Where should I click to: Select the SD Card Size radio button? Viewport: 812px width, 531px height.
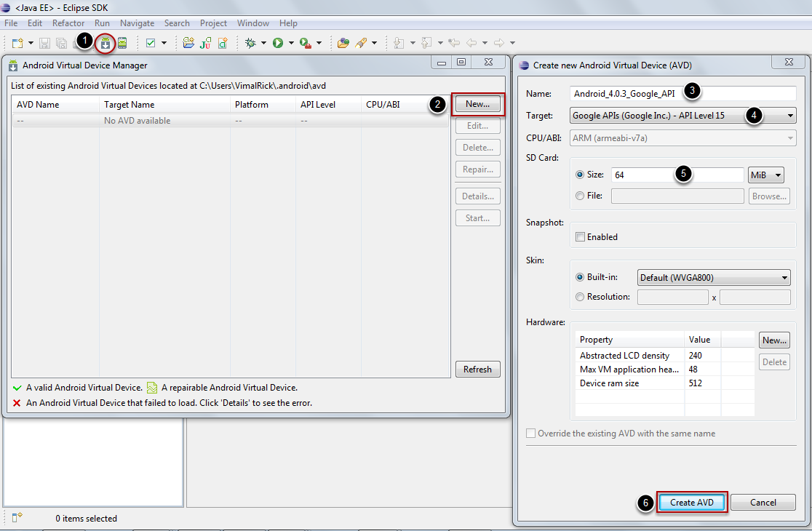(580, 175)
